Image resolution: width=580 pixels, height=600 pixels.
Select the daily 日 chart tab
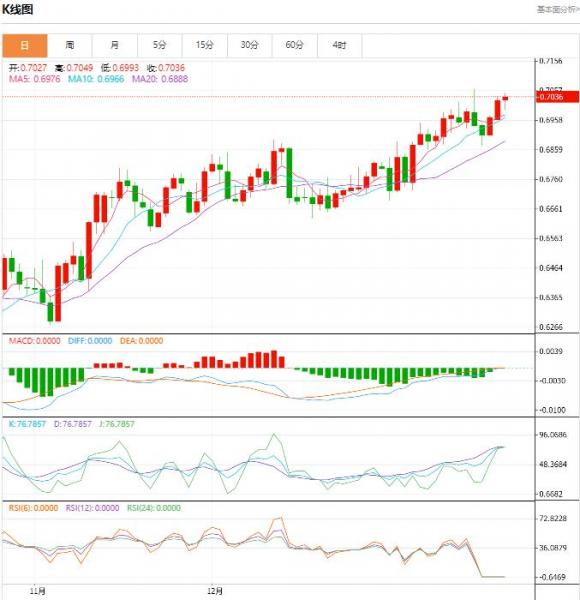[25, 46]
